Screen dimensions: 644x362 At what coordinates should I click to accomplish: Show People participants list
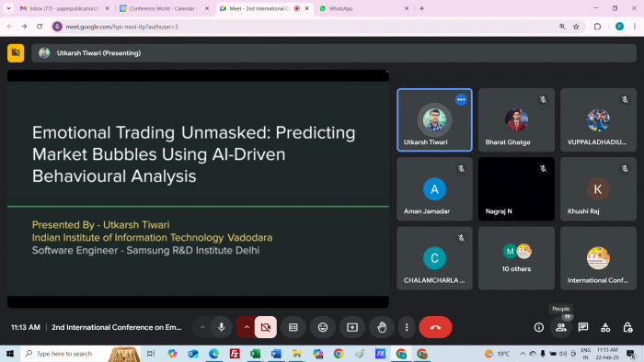[560, 327]
